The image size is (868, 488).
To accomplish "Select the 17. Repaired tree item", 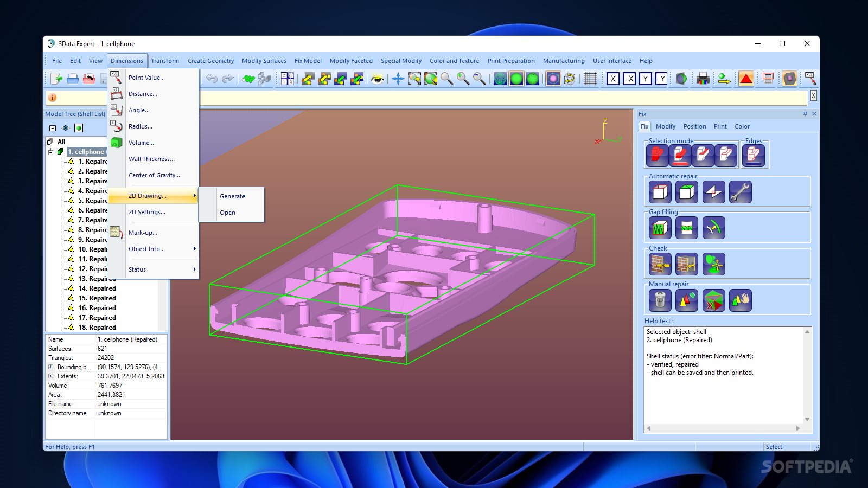I will (x=97, y=318).
